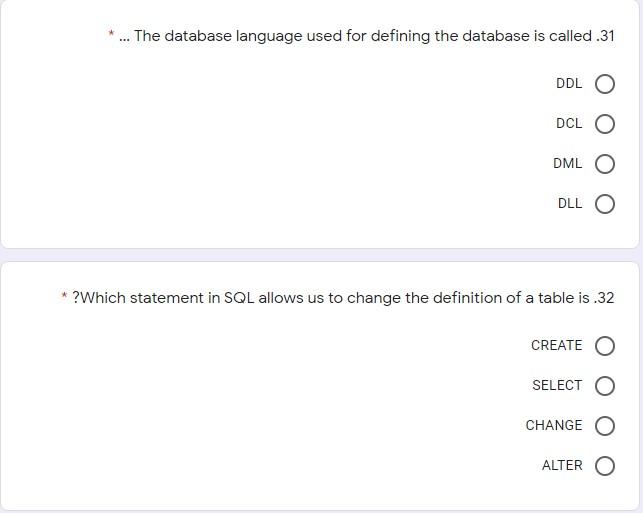Choose the DCL option
Image resolution: width=643 pixels, height=513 pixels.
click(604, 124)
